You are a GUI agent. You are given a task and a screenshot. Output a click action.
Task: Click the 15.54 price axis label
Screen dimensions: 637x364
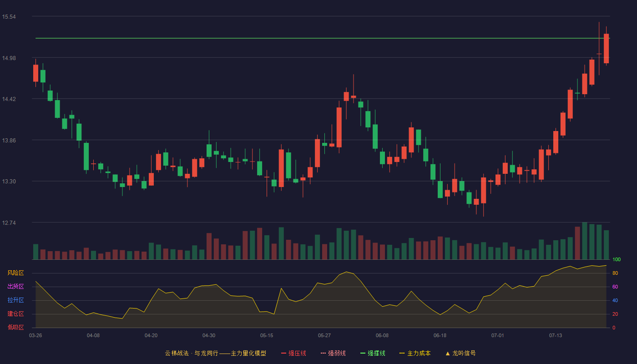click(x=9, y=17)
